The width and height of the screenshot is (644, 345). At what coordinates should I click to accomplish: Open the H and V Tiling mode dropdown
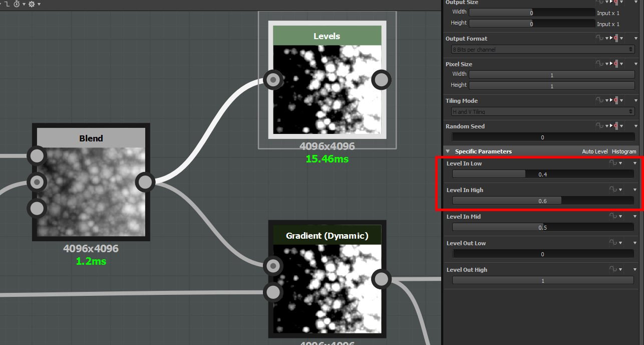[542, 111]
